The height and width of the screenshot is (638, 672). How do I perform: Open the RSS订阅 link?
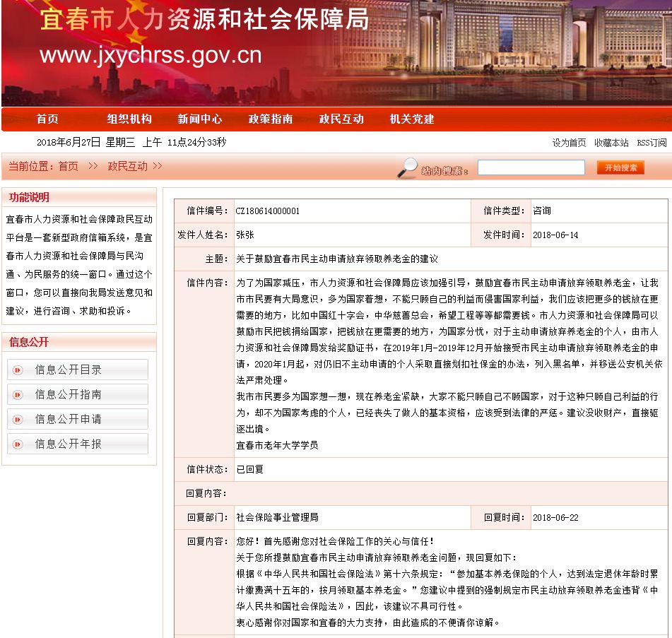click(x=652, y=143)
